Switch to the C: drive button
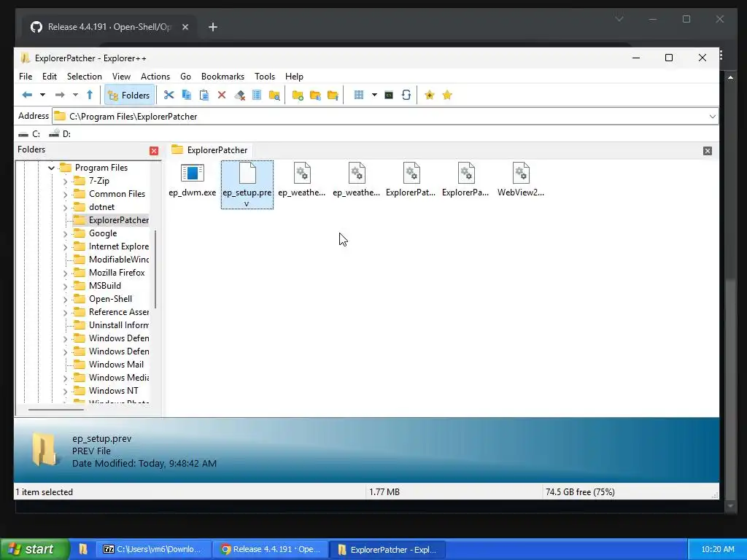This screenshot has height=560, width=747. pos(29,134)
